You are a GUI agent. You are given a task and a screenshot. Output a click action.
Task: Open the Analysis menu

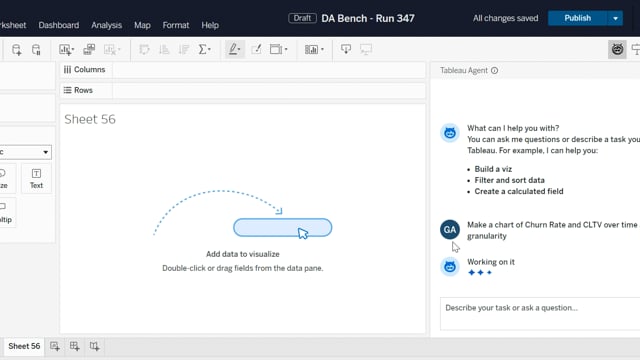click(107, 25)
